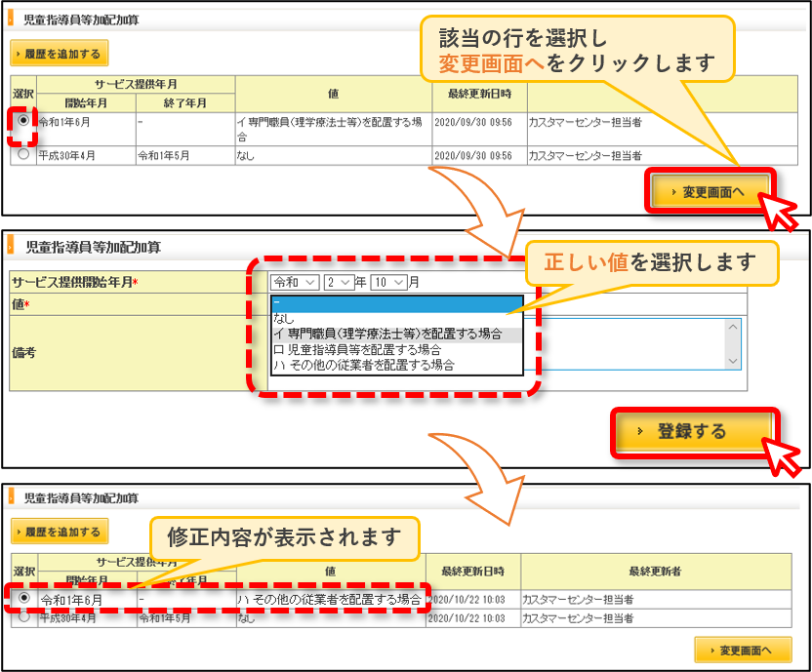Viewport: 812px width, 672px height.
Task: Click the 変更画面へ button at the bottom
Action: click(743, 651)
